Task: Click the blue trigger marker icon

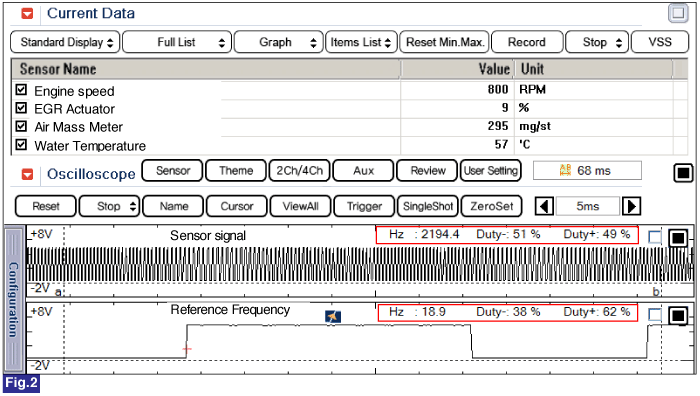Action: [333, 317]
